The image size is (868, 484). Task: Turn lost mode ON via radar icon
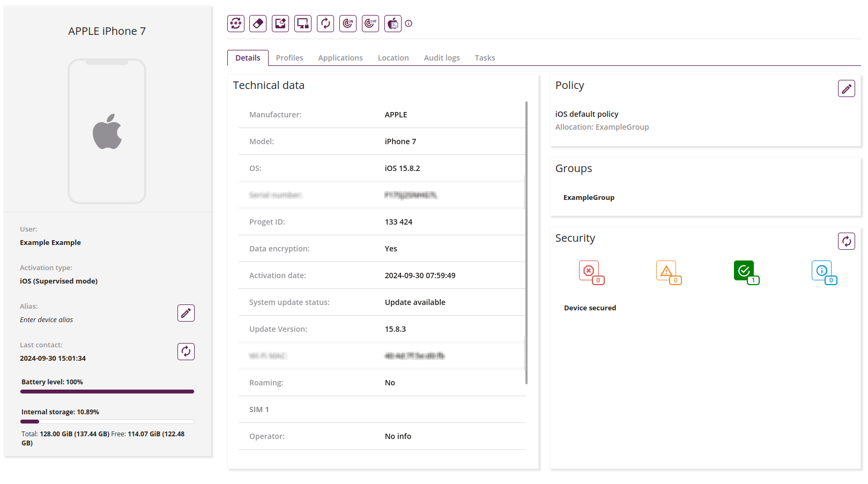click(348, 24)
